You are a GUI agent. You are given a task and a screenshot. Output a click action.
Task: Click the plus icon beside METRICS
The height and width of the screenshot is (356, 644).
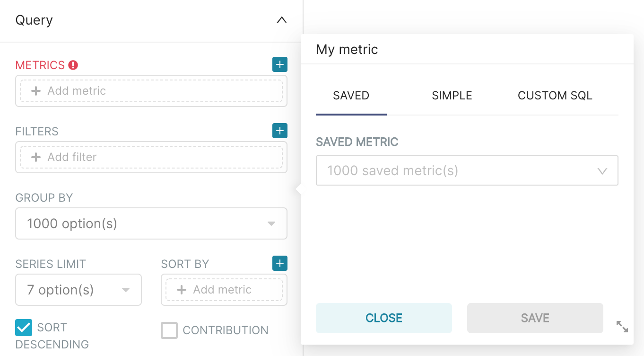(x=280, y=64)
